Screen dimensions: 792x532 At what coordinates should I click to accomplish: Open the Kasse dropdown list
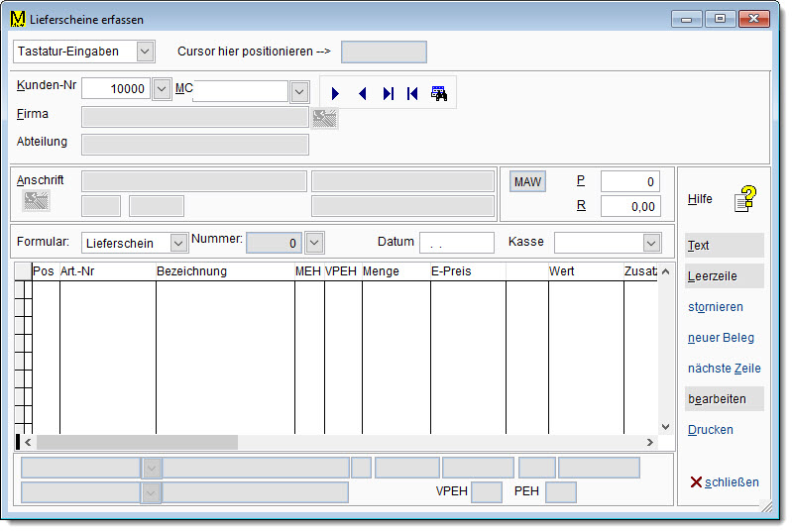tap(651, 243)
